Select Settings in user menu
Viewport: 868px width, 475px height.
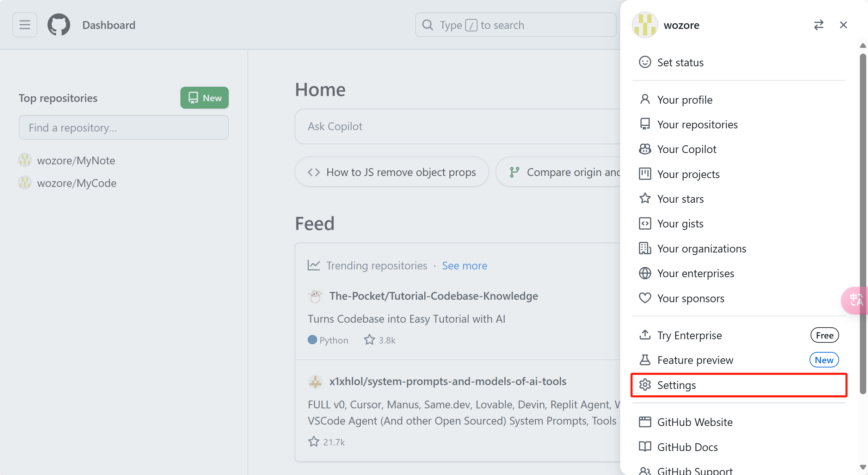677,385
